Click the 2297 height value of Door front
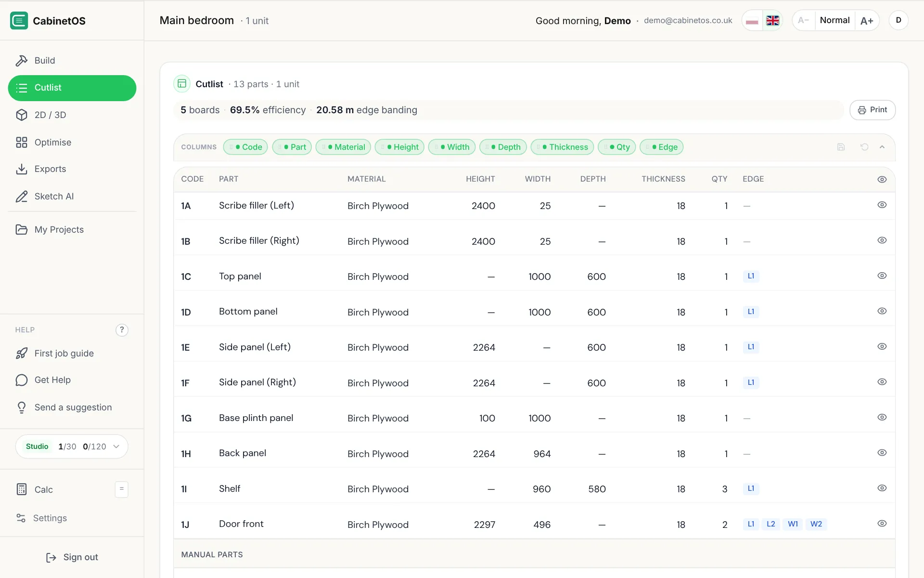Image resolution: width=924 pixels, height=578 pixels. 484,525
